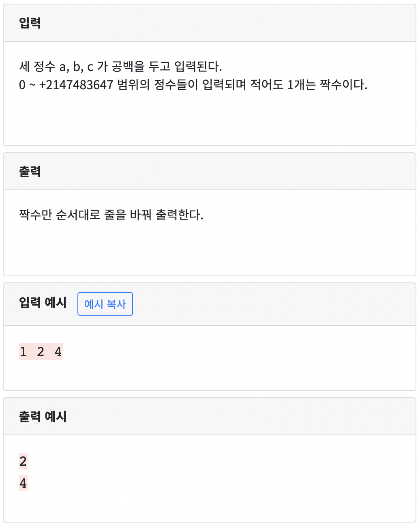Viewport: 420px width, 525px height.
Task: Click the 예시 복사 copy button
Action: 105,304
